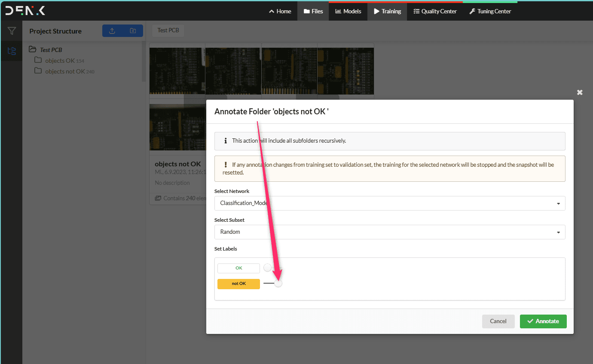593x364 pixels.
Task: Click the yellow not OK label
Action: pos(238,284)
